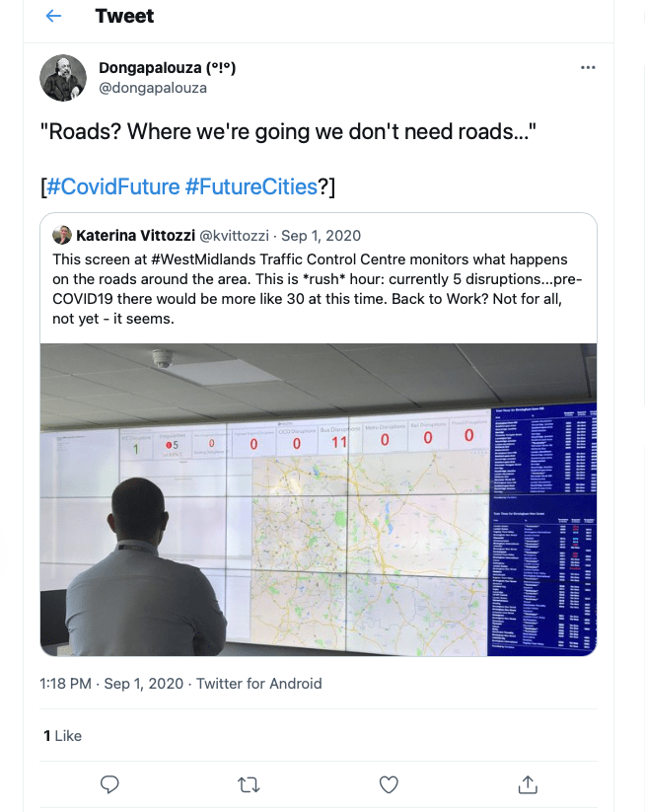Click the @kvittozzi handle

[x=237, y=236]
